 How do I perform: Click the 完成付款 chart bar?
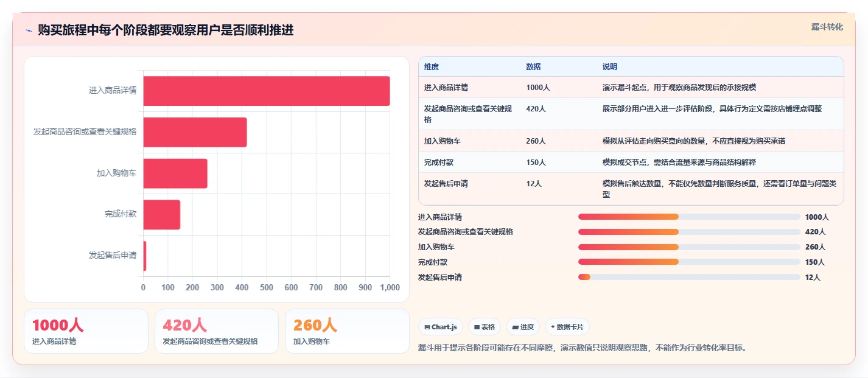coord(162,215)
